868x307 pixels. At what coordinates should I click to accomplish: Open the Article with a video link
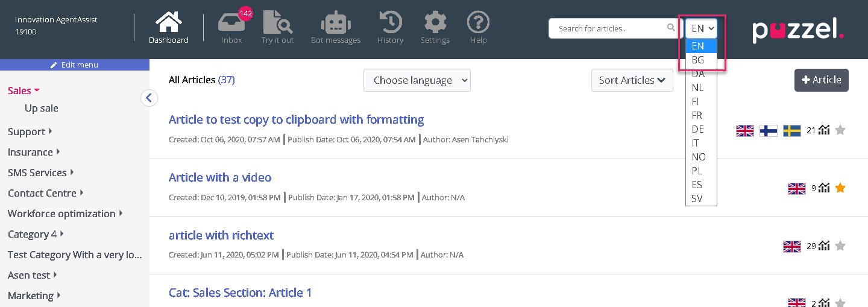220,177
